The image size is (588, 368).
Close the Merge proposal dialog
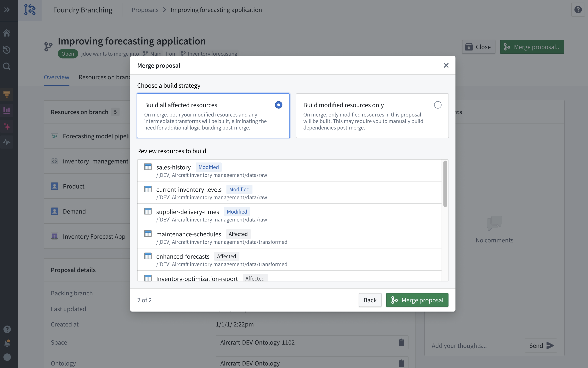coord(446,65)
